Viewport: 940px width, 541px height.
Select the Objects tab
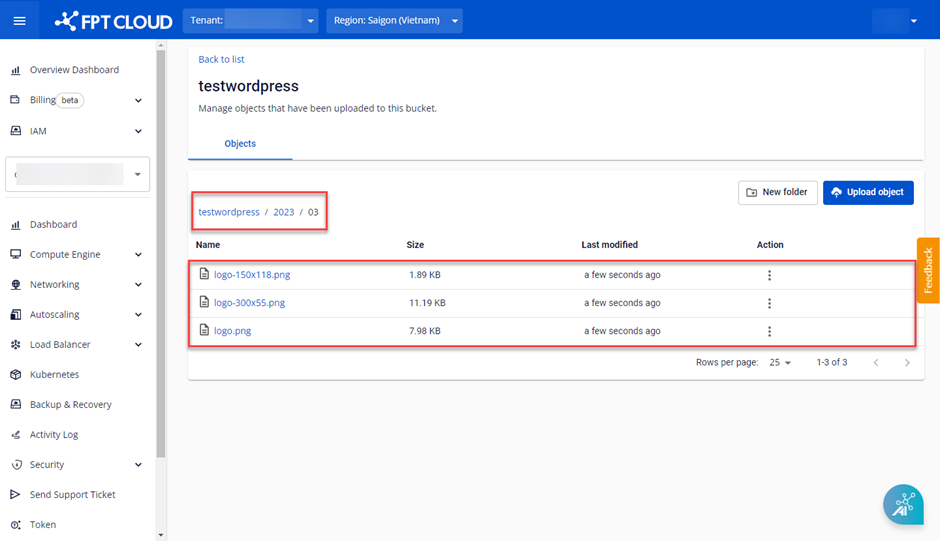click(240, 144)
